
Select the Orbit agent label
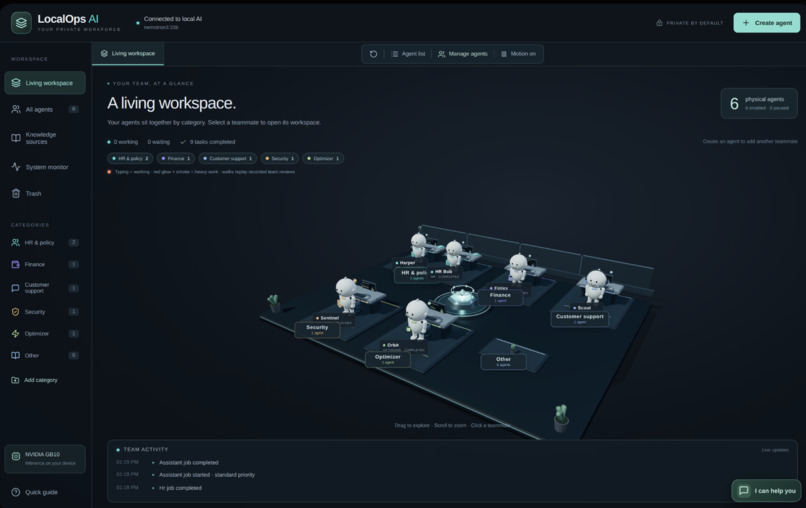coord(391,345)
